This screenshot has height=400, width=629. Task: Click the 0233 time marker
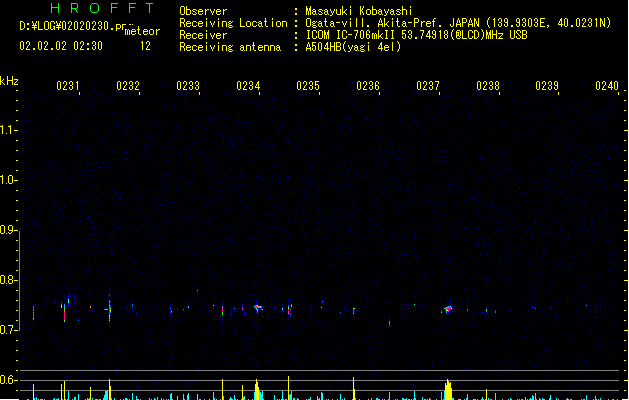[x=188, y=86]
